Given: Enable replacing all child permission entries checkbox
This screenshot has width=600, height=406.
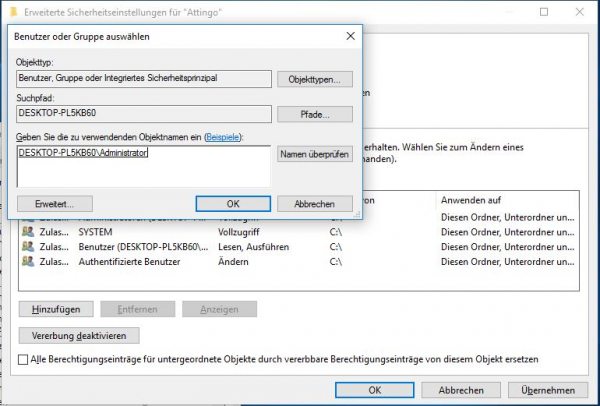Looking at the screenshot, I should click(24, 358).
